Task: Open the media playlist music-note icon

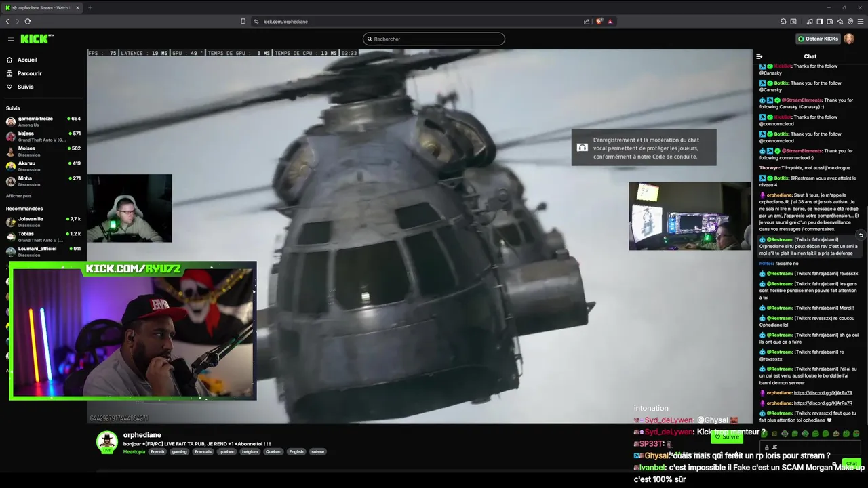Action: (x=810, y=21)
